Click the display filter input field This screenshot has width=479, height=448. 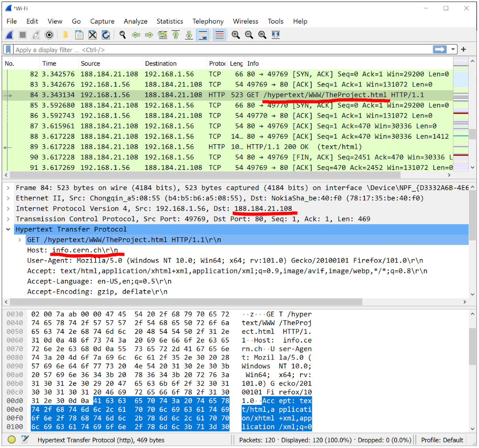223,50
